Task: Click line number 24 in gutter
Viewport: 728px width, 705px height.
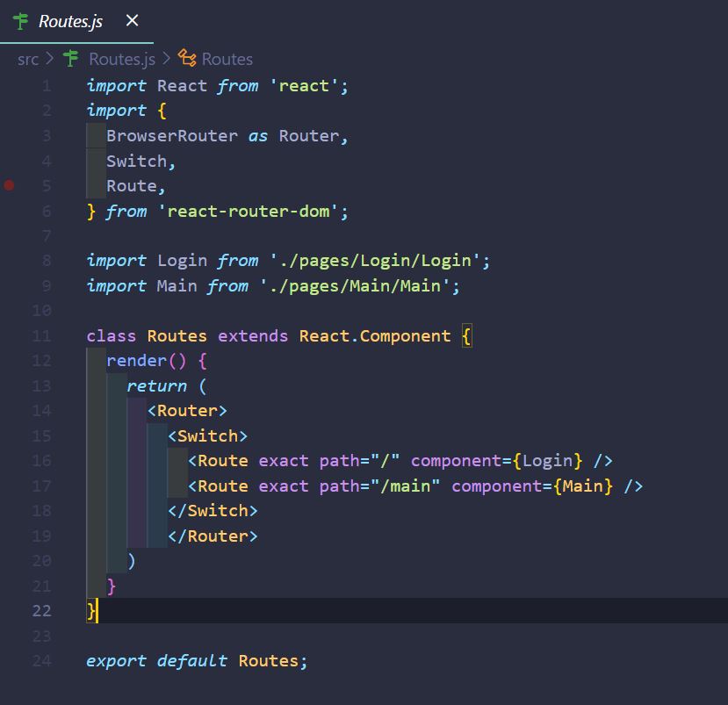Action: [41, 661]
